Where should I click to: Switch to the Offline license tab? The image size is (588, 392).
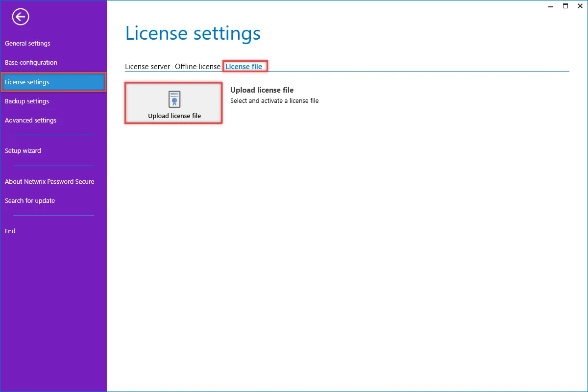coord(198,67)
